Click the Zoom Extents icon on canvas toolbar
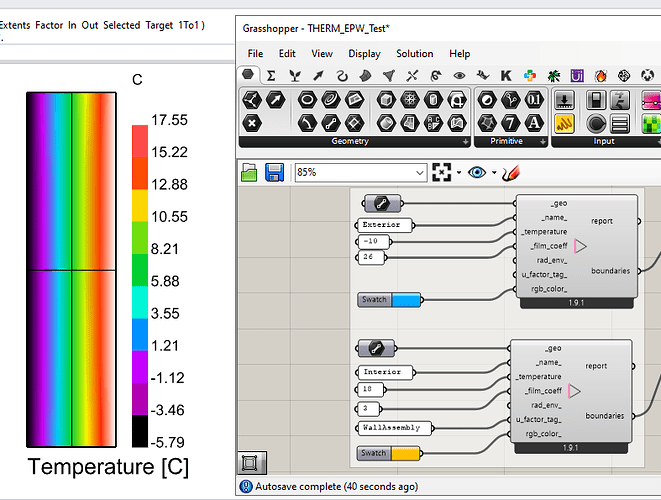The height and width of the screenshot is (500, 661). [x=442, y=172]
